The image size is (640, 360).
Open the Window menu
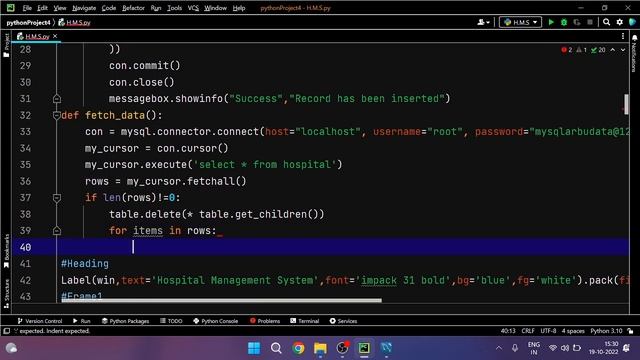[x=215, y=8]
